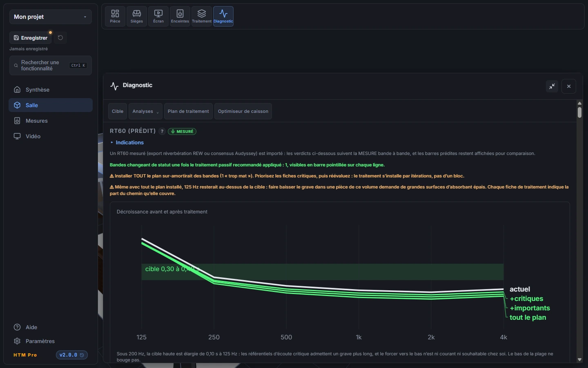Click the scrollbar up arrow
This screenshot has width=588, height=368.
pyautogui.click(x=579, y=103)
